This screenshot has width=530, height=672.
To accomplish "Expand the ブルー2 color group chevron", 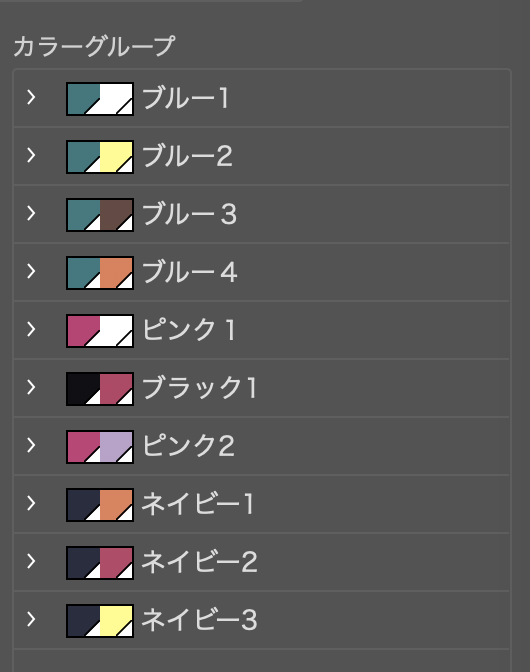I will 31,156.
